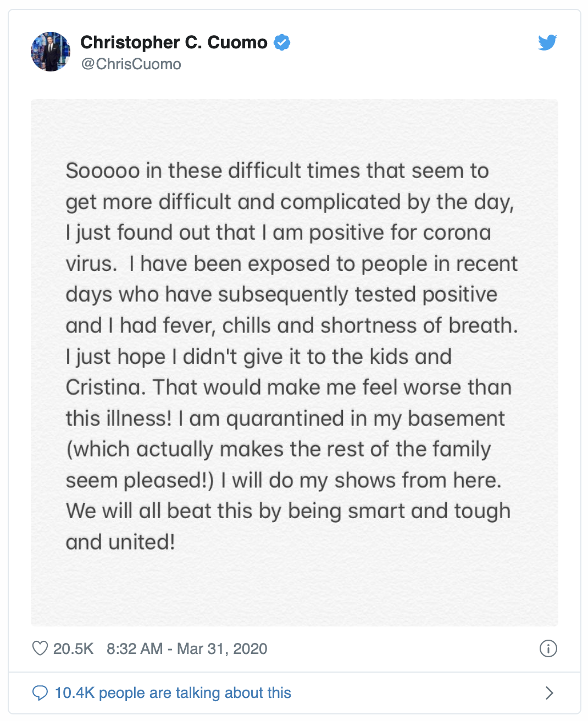This screenshot has height=721, width=588.
Task: Click the speech bubble reply icon
Action: pos(40,692)
